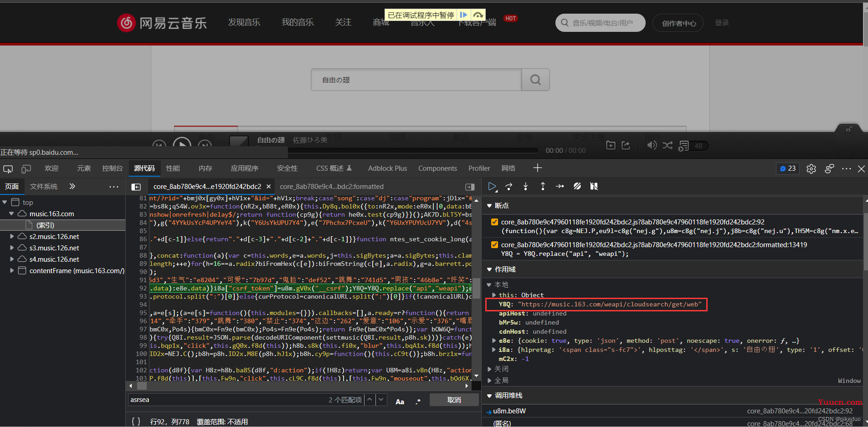868x427 pixels.
Task: Click pretty print braces icon
Action: coord(136,422)
